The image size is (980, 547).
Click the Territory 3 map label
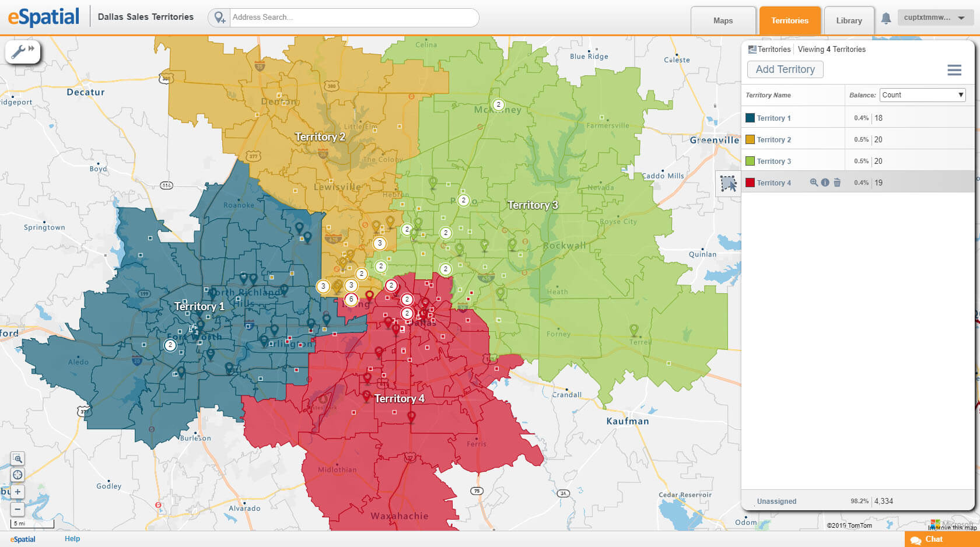[x=533, y=205]
